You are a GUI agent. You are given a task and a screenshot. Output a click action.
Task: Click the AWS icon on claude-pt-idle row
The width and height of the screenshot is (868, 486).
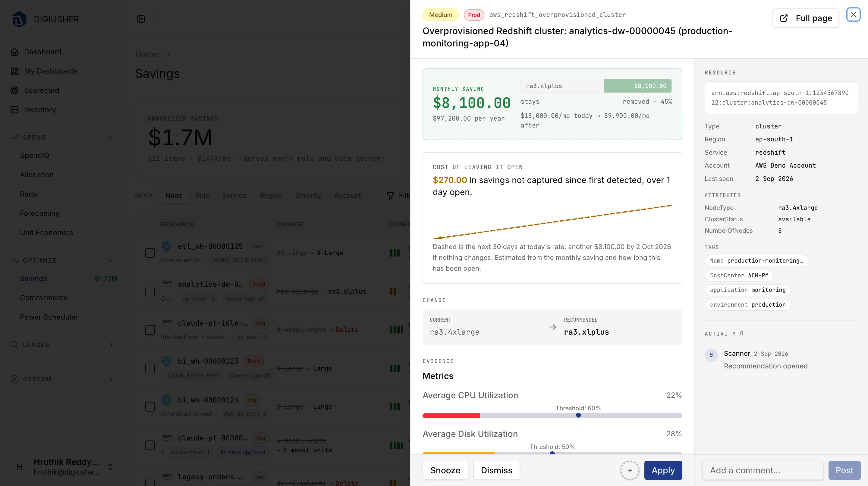[x=167, y=323]
